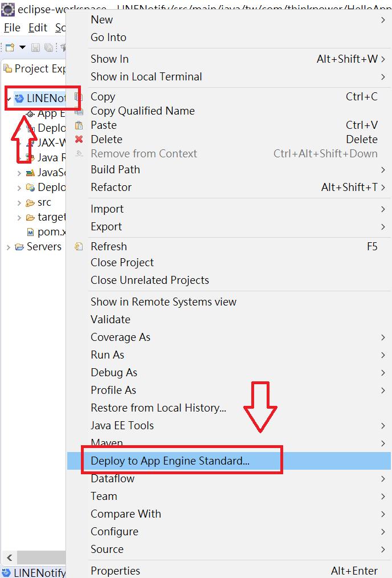Open the Export submenu
The height and width of the screenshot is (578, 392).
229,227
